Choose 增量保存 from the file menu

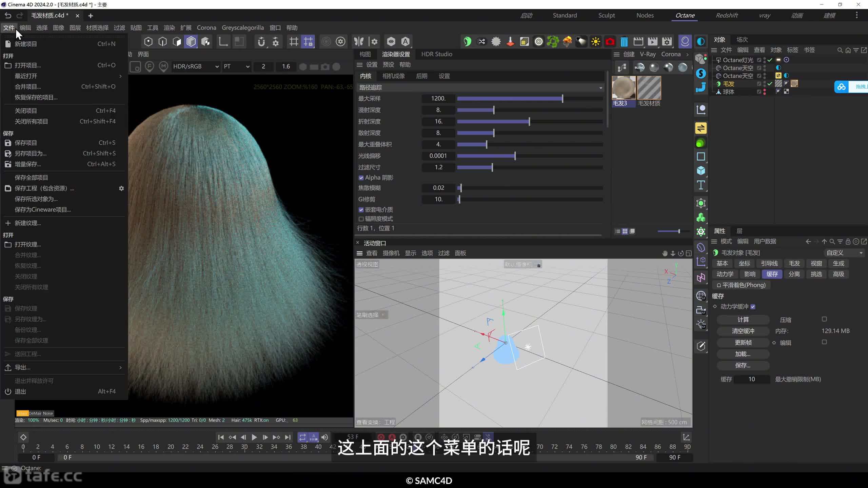click(64, 164)
